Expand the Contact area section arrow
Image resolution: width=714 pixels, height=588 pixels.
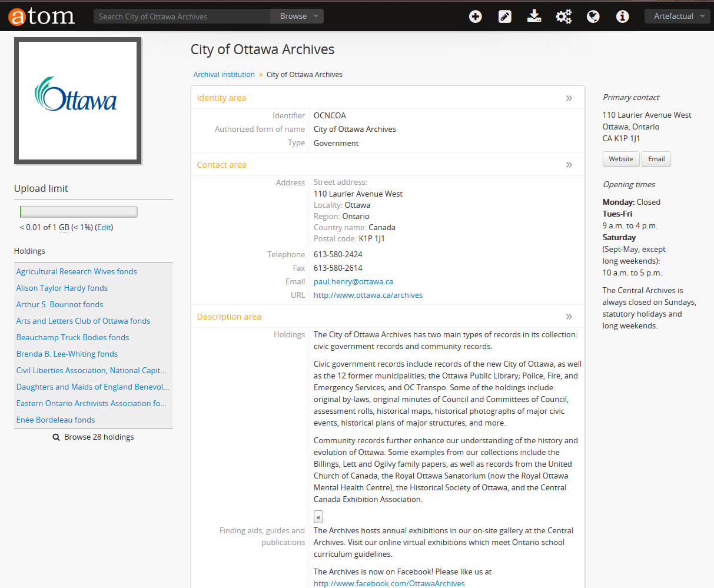coord(569,165)
